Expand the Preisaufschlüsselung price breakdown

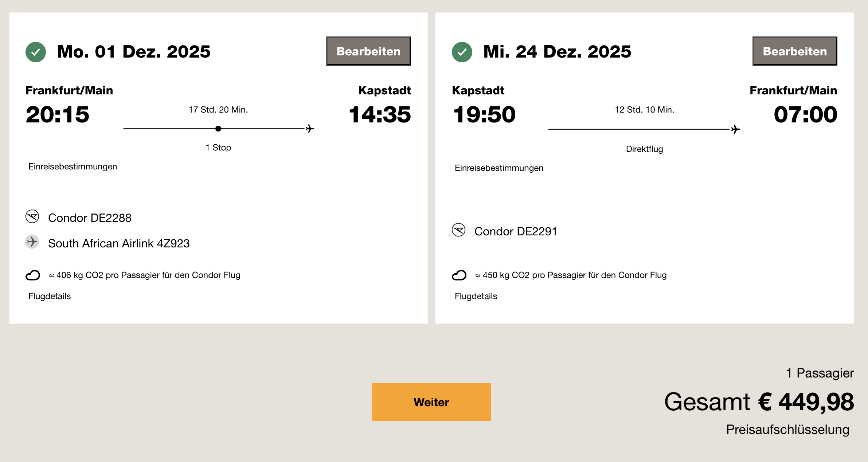click(x=787, y=430)
